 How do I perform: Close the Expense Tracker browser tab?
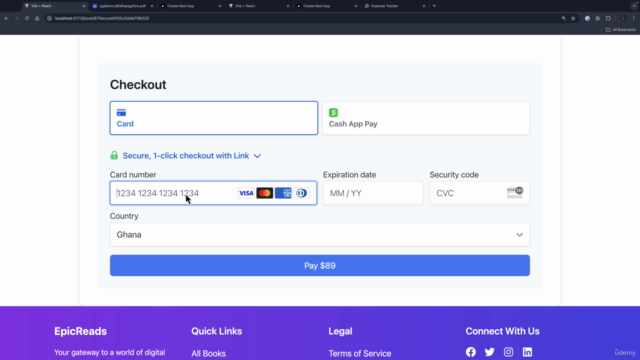tap(424, 6)
